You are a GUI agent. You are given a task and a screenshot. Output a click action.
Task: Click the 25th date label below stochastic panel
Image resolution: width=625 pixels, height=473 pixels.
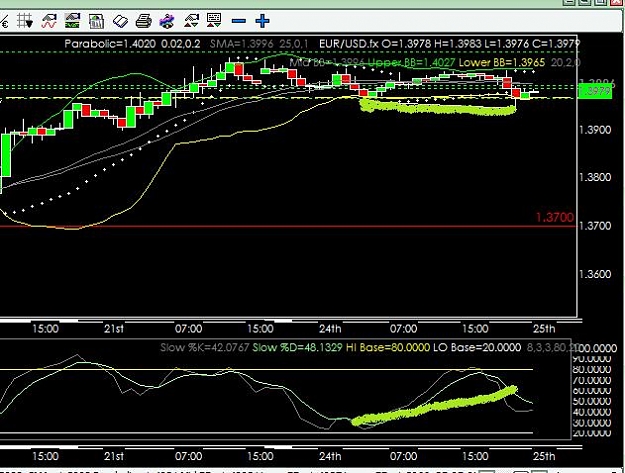tap(544, 456)
